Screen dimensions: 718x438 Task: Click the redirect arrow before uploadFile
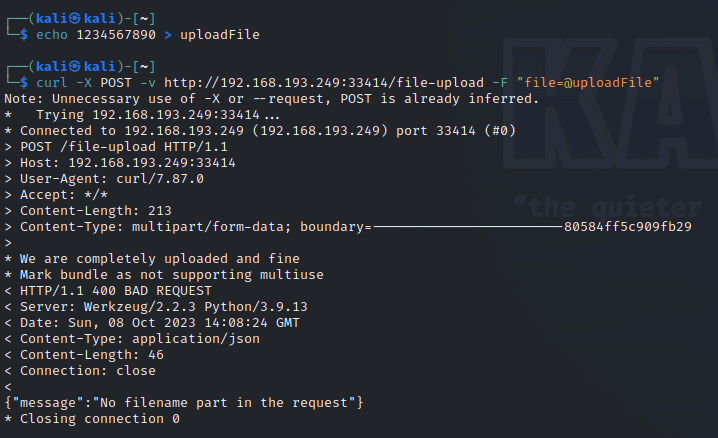point(168,35)
